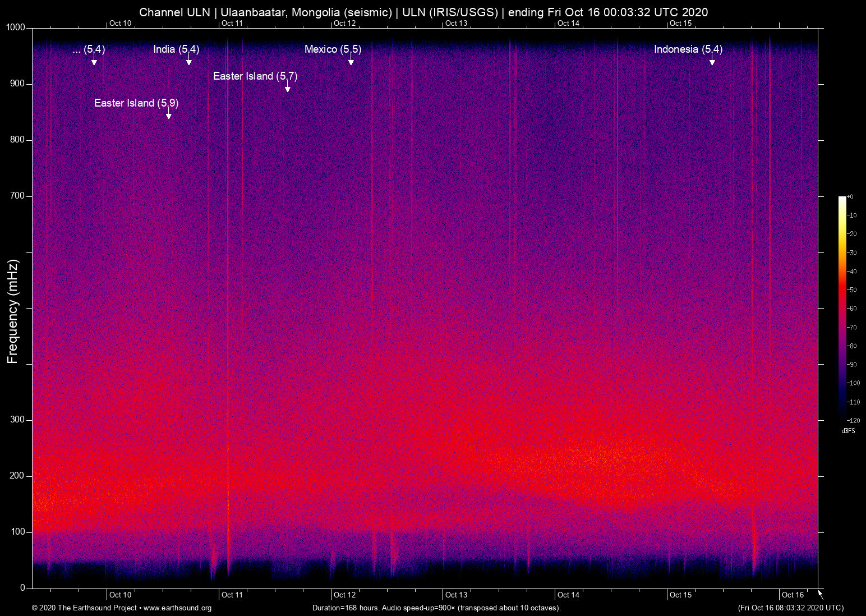Viewport: 866px width, 616px height.
Task: Click the dBFS color scale bar
Action: coord(842,307)
